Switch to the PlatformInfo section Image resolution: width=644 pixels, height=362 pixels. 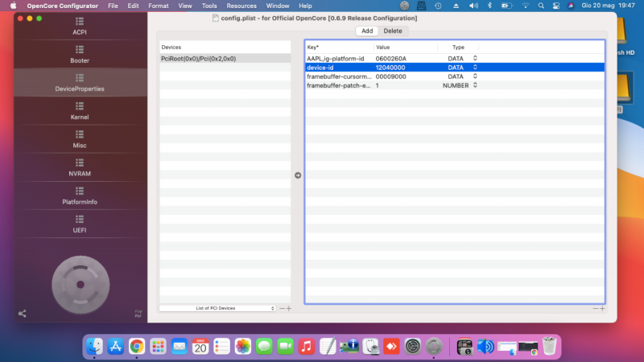coord(80,195)
